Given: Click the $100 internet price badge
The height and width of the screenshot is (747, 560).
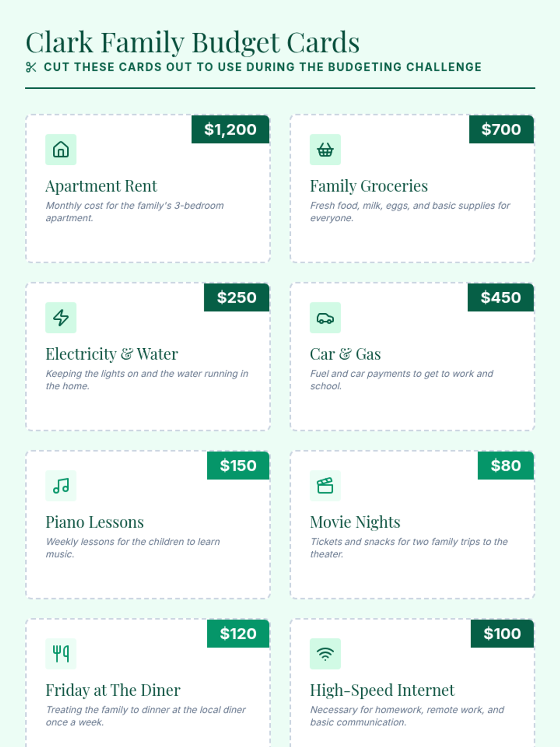Looking at the screenshot, I should [x=502, y=634].
